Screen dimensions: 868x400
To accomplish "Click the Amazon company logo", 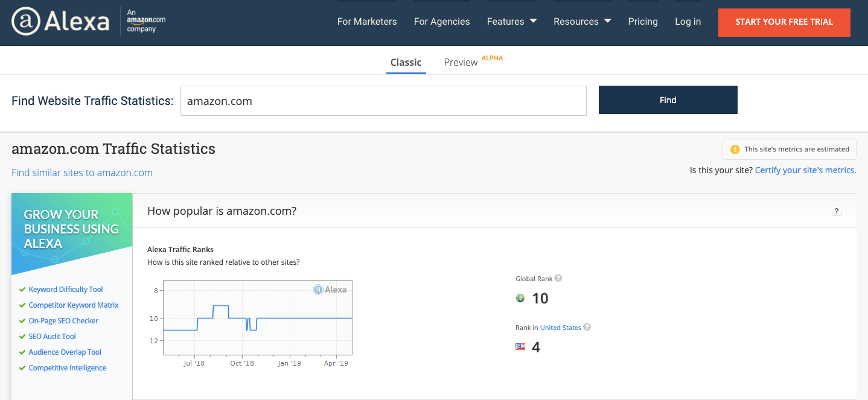I will click(x=145, y=21).
